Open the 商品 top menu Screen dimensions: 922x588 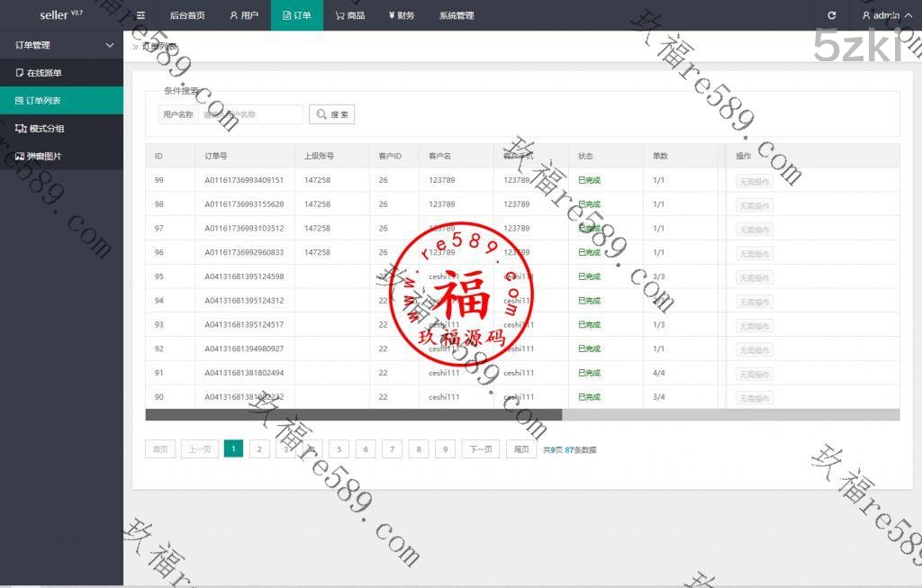coord(350,15)
